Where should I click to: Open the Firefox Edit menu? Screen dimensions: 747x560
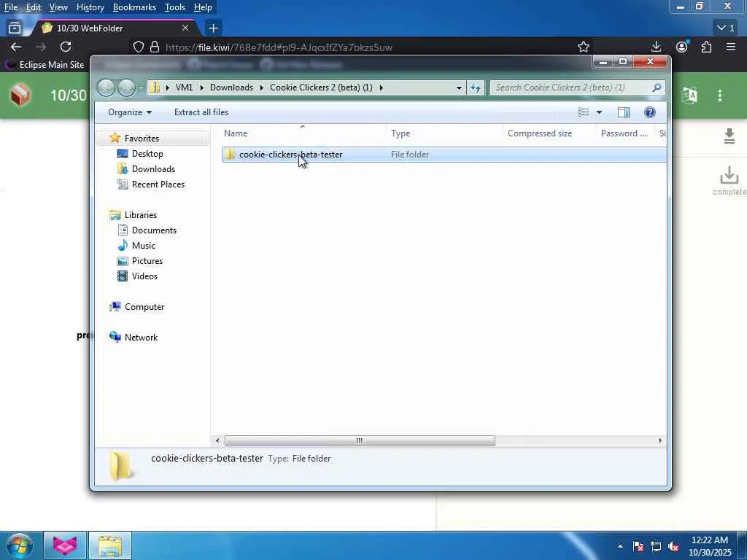33,7
